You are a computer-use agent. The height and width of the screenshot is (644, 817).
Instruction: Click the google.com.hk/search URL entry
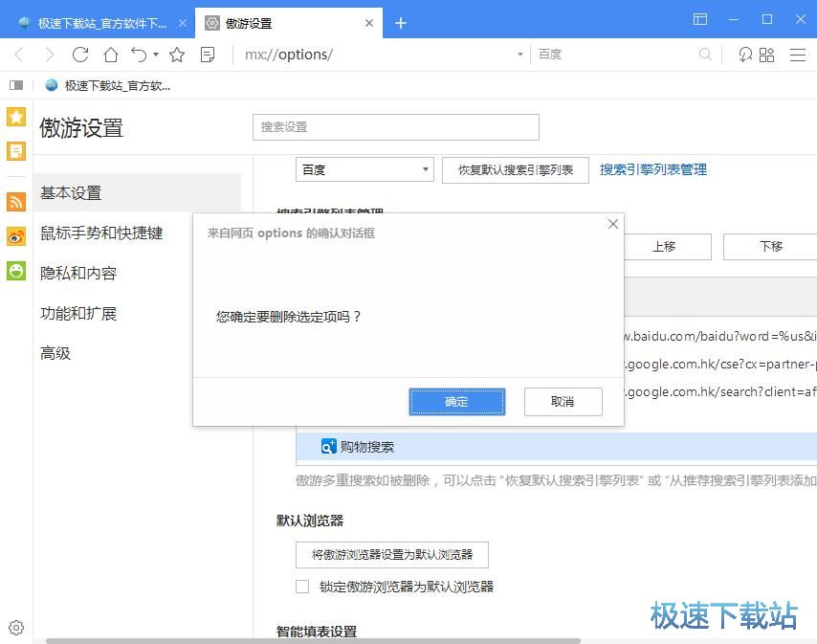click(720, 391)
